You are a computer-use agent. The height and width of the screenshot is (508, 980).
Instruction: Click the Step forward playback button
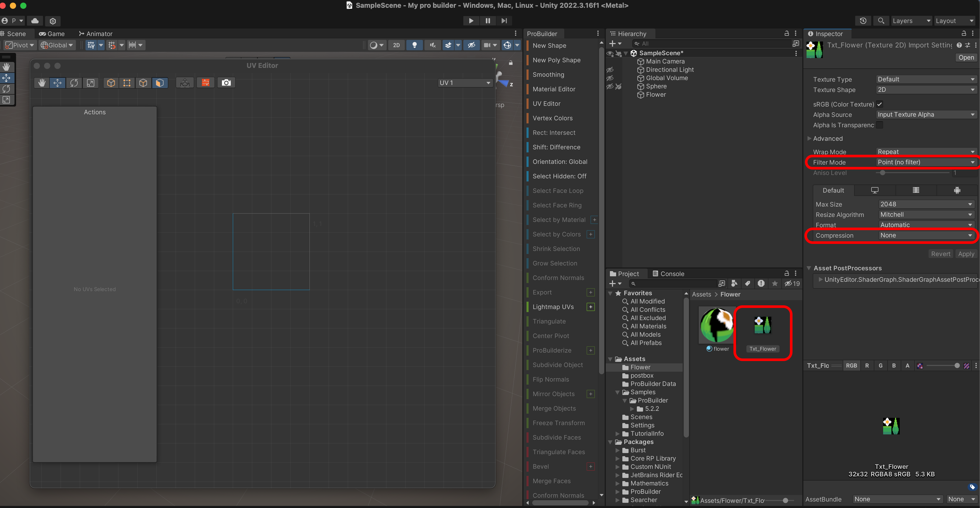pyautogui.click(x=504, y=20)
